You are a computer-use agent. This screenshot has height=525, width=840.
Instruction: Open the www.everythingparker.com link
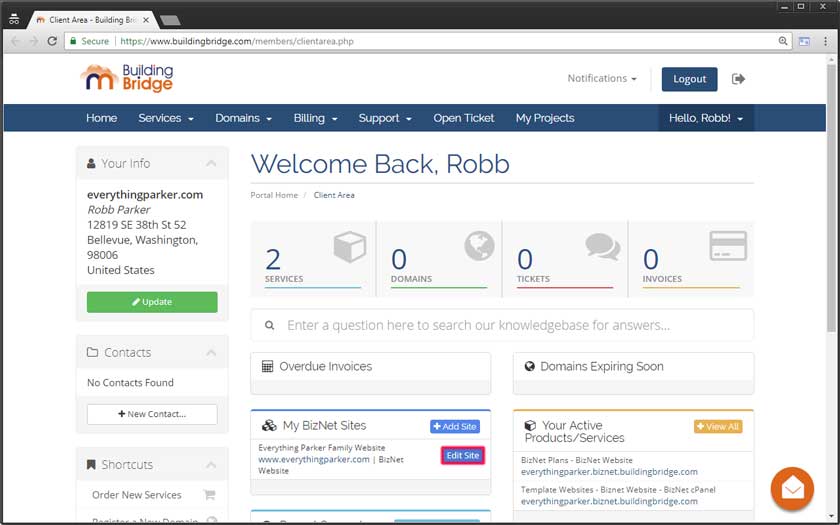(x=314, y=459)
